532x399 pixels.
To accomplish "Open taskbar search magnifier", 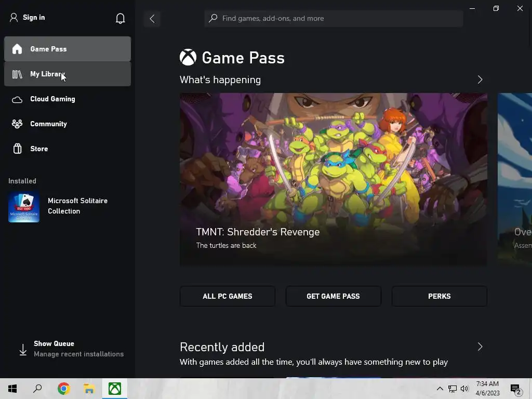I will pos(37,389).
